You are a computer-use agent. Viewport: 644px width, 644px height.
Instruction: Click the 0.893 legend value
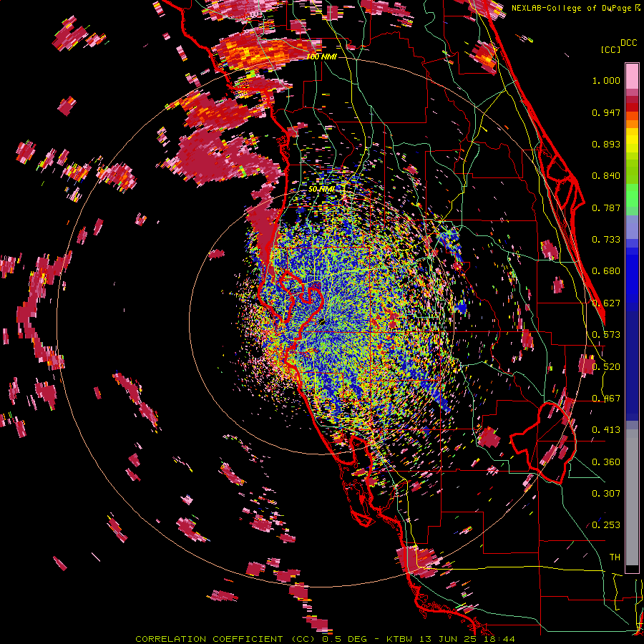606,144
